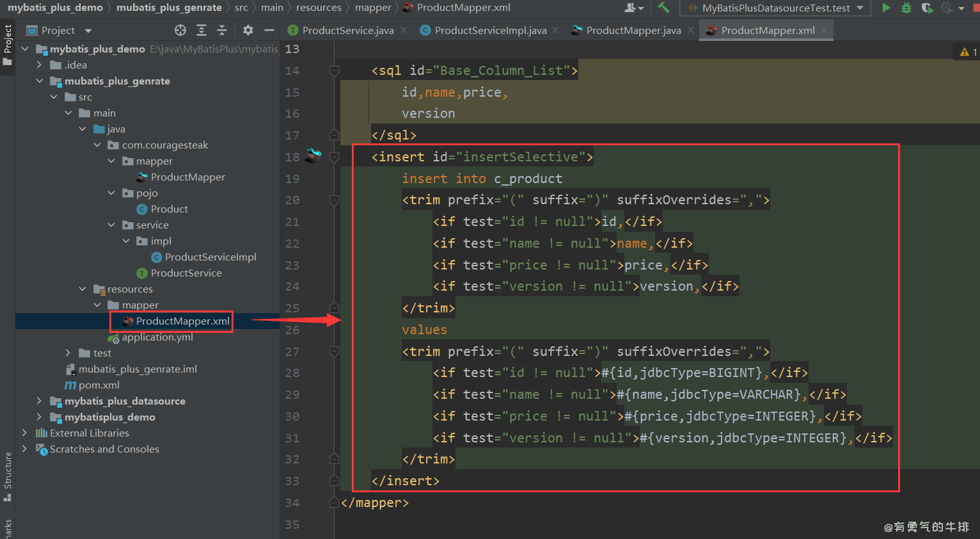Screen dimensions: 980x539
Task: Open the user account icon menu
Action: pyautogui.click(x=633, y=8)
